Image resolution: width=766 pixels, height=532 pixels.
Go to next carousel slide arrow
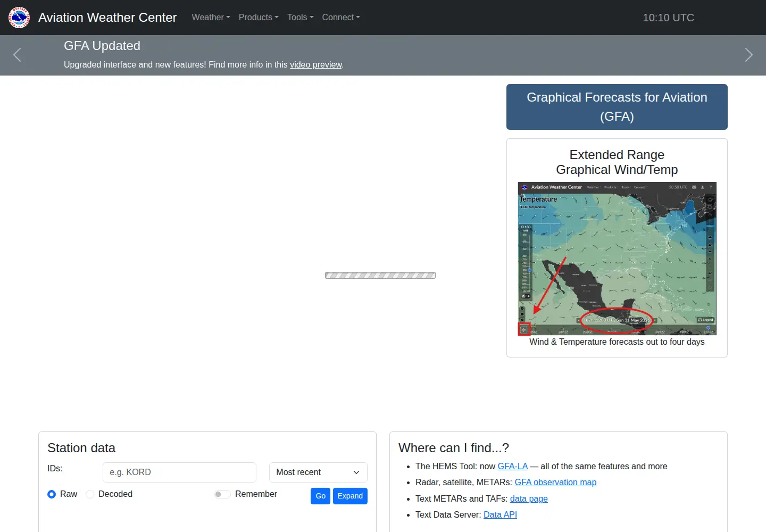coord(748,55)
